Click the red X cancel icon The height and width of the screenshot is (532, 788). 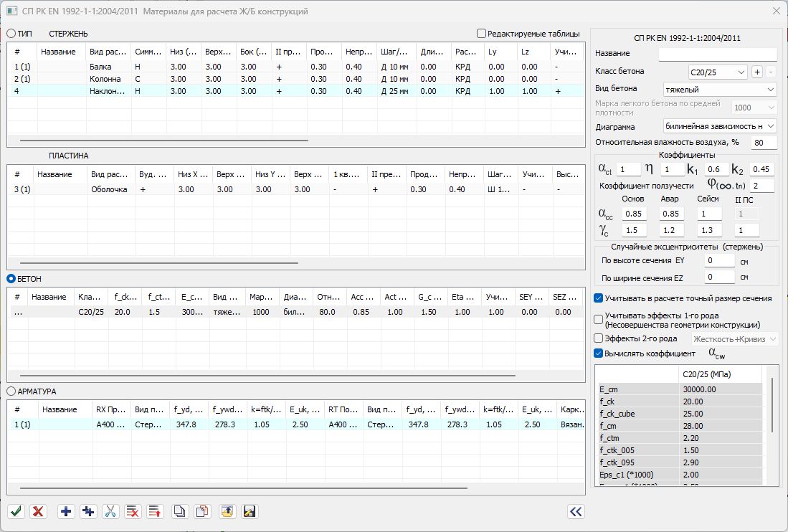point(39,511)
